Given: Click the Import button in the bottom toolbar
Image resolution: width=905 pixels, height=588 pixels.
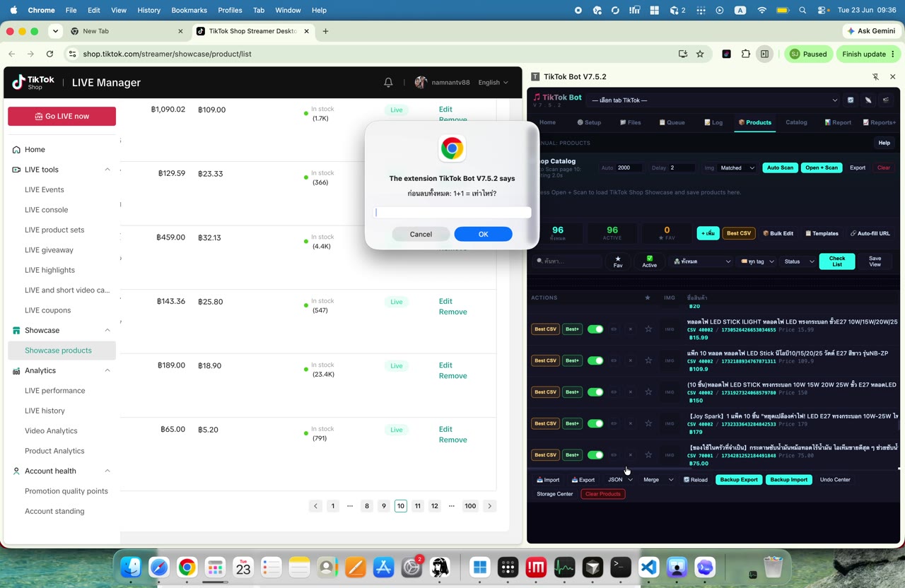Looking at the screenshot, I should pyautogui.click(x=548, y=480).
